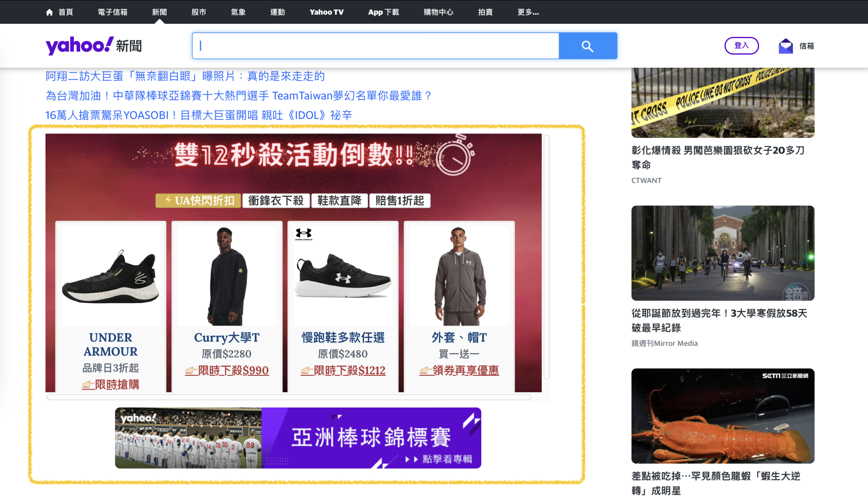This screenshot has width=868, height=499.
Task: Click the Yahoo!新聞 logo
Action: click(x=93, y=45)
